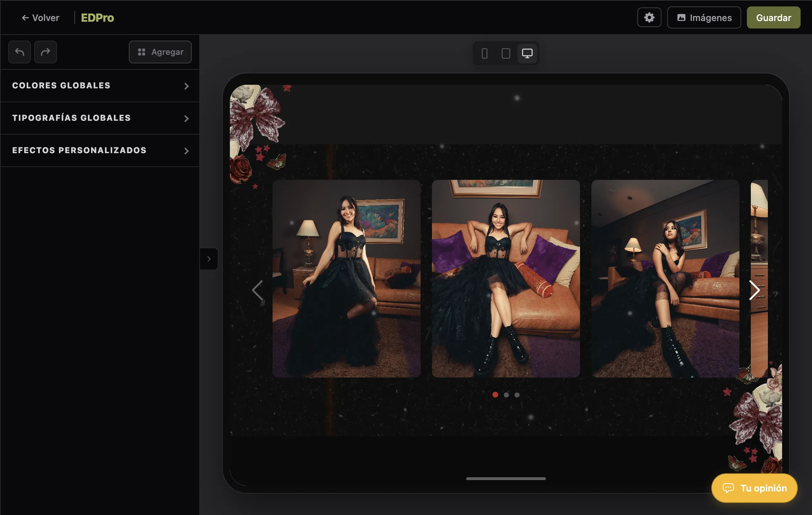The height and width of the screenshot is (515, 812).
Task: Click the redo arrow icon
Action: [x=46, y=52]
